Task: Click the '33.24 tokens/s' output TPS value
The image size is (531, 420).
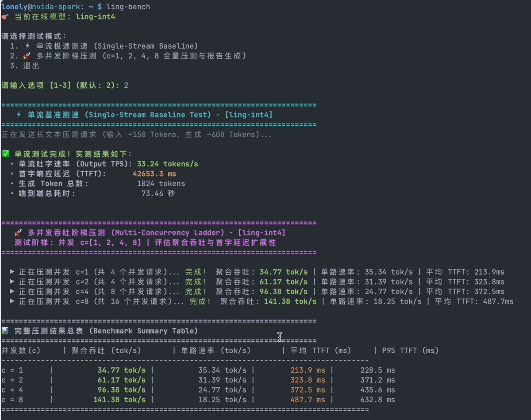Action: point(167,164)
